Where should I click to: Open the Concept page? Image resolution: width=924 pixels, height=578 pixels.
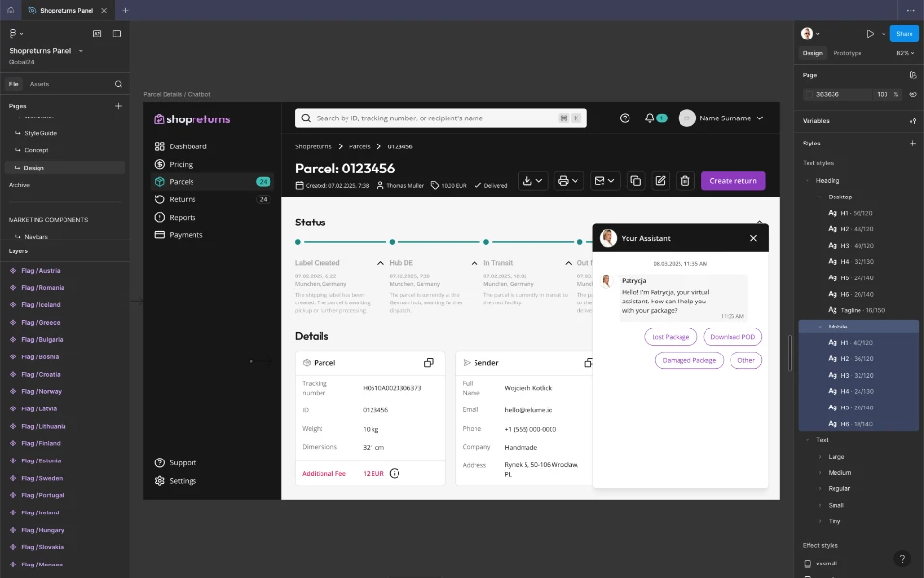click(x=37, y=150)
